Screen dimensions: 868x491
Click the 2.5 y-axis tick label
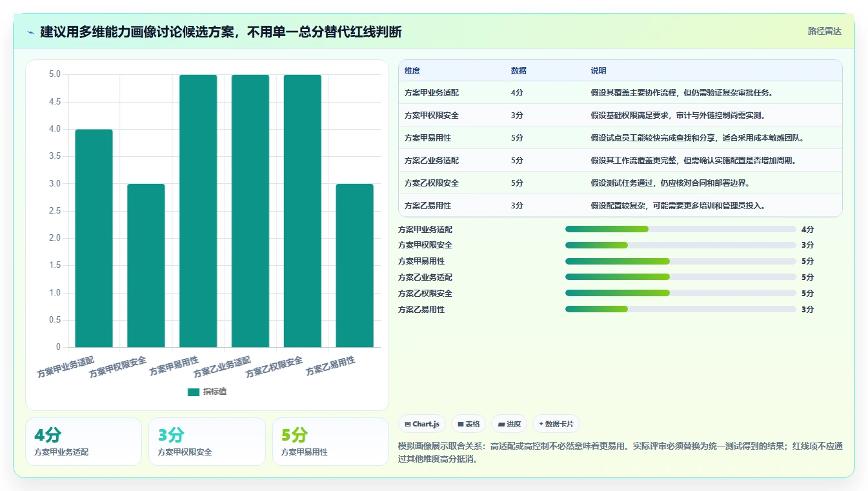tap(55, 211)
